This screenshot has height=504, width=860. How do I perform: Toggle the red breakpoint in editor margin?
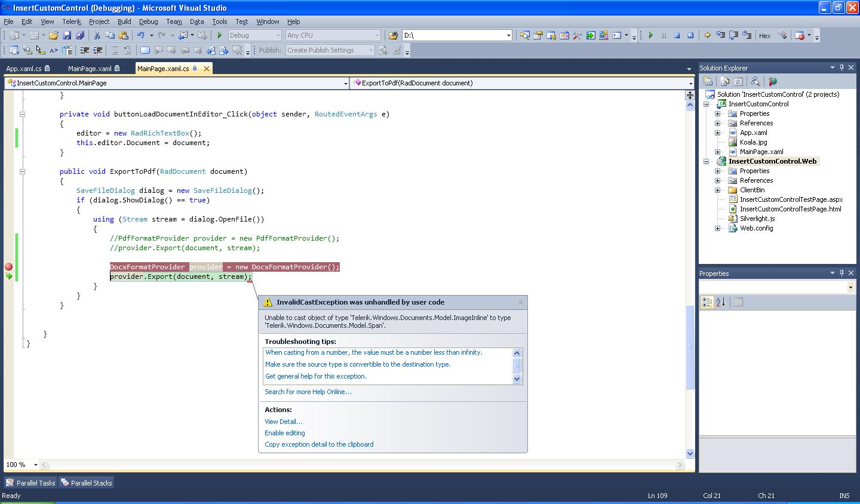point(8,267)
